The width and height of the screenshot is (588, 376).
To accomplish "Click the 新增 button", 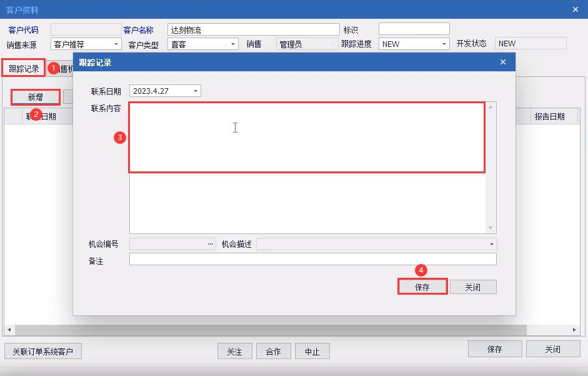I will pyautogui.click(x=35, y=98).
